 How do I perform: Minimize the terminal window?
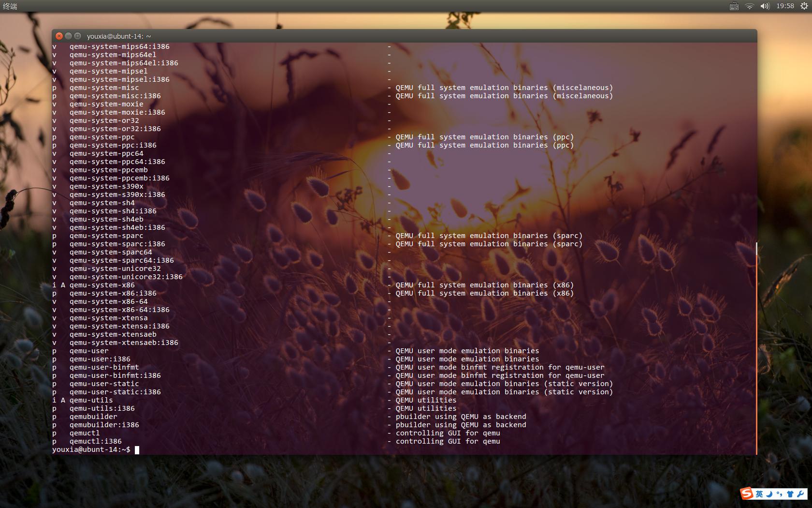coord(67,36)
